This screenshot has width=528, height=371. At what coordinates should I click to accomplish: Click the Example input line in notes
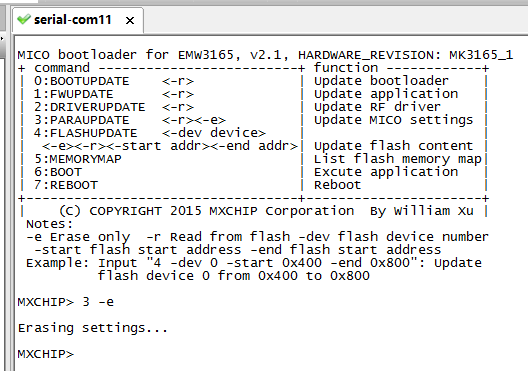254,263
